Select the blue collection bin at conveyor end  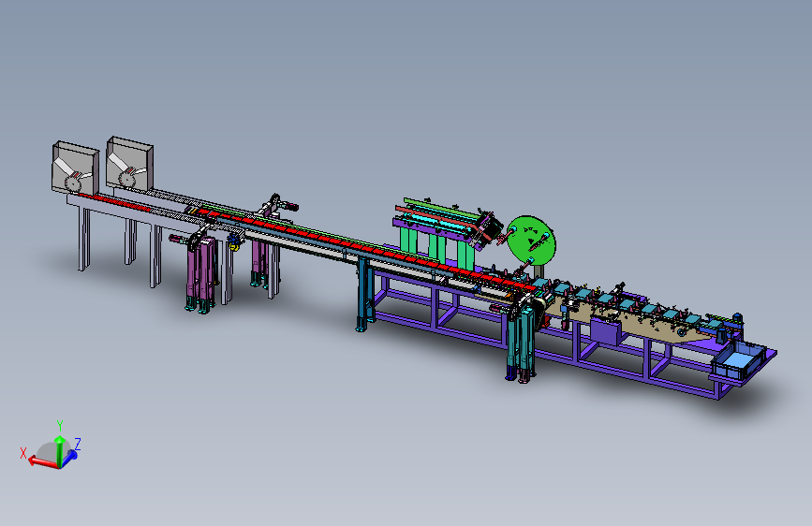point(739,362)
